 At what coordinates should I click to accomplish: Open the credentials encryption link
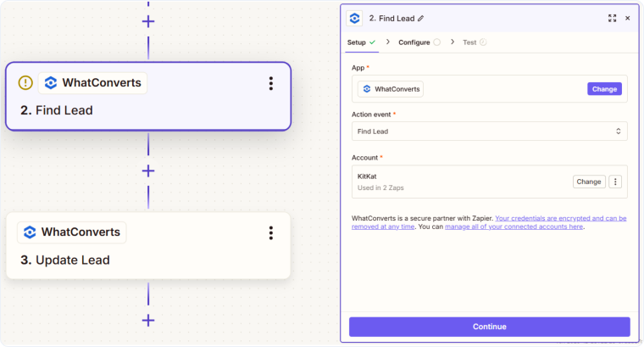(560, 218)
